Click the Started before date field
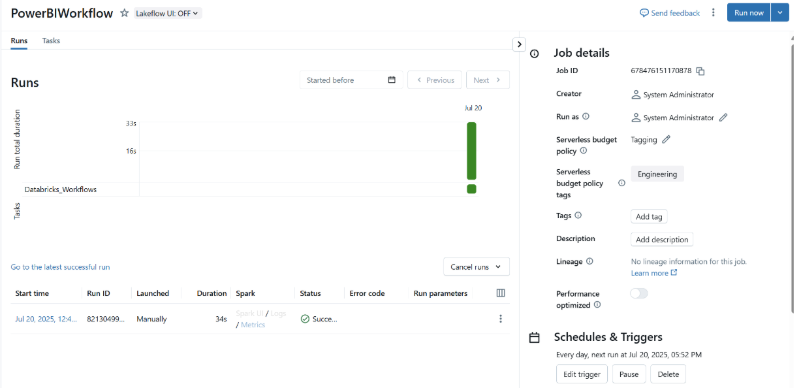Screen dimensions: 795x388 coord(351,80)
